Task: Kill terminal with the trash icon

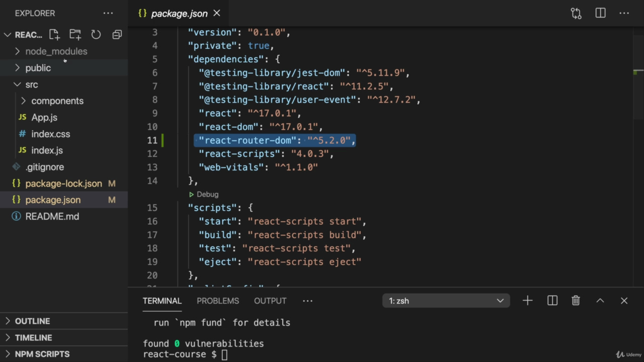Action: pos(576,301)
